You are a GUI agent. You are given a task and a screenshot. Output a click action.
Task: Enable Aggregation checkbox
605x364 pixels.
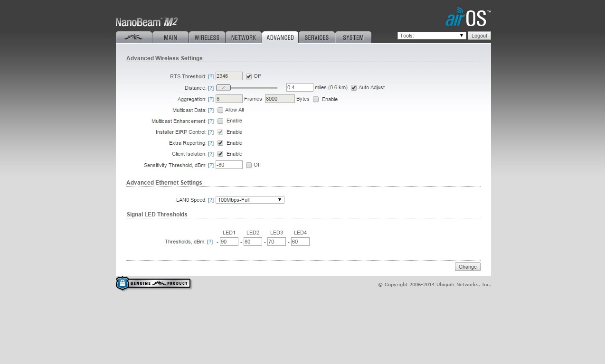(x=316, y=99)
